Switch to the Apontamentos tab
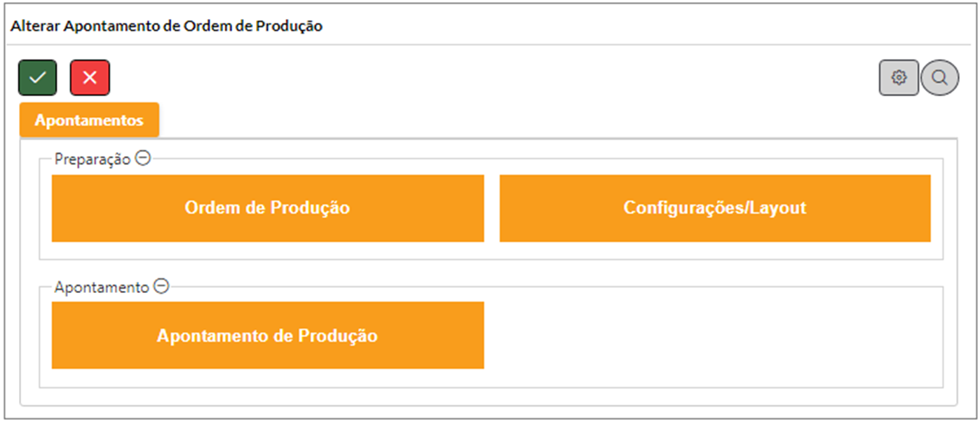 click(x=89, y=120)
